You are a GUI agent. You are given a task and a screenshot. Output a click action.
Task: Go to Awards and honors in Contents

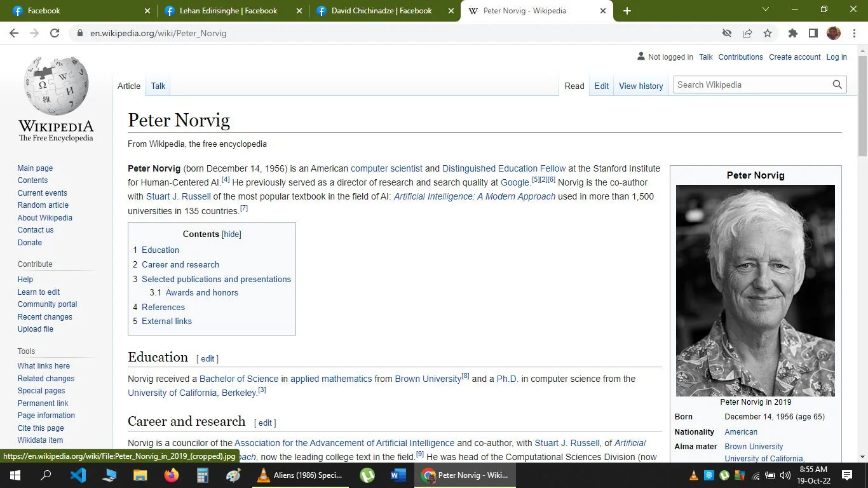202,292
